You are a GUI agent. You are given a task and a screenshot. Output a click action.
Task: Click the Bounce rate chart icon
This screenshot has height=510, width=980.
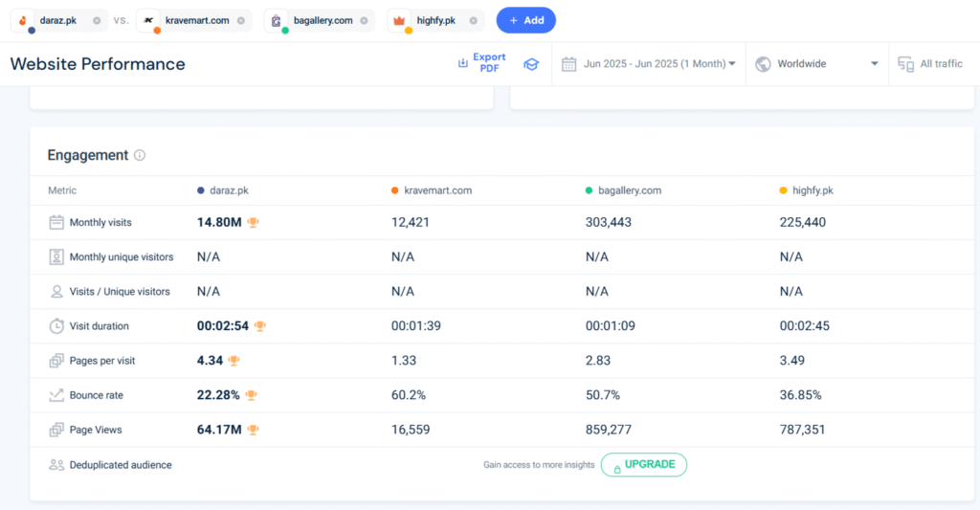click(x=56, y=395)
